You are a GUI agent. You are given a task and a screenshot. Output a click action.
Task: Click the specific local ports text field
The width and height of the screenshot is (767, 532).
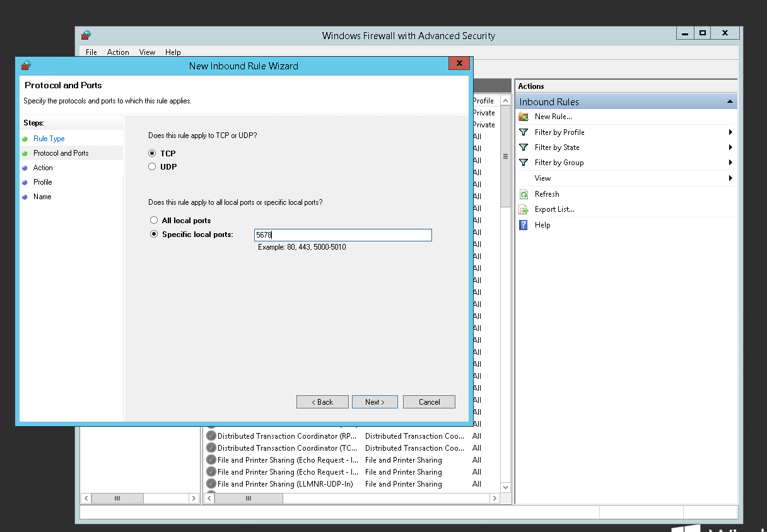(343, 235)
